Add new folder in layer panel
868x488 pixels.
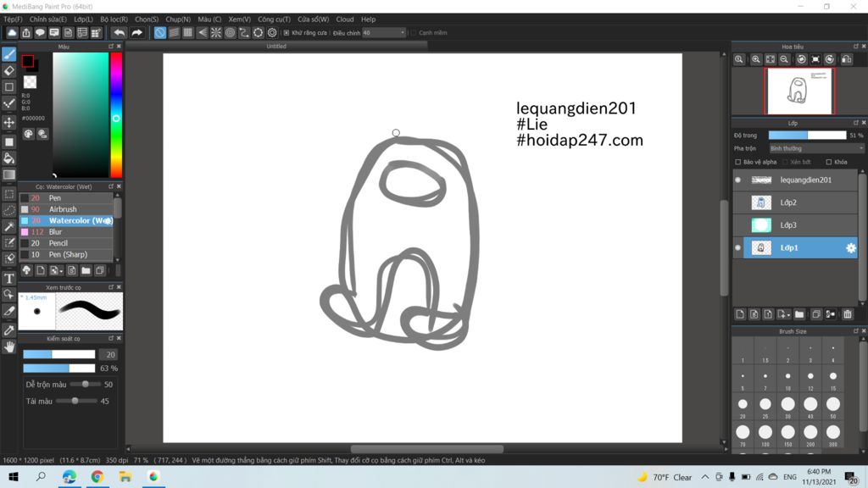tap(798, 314)
